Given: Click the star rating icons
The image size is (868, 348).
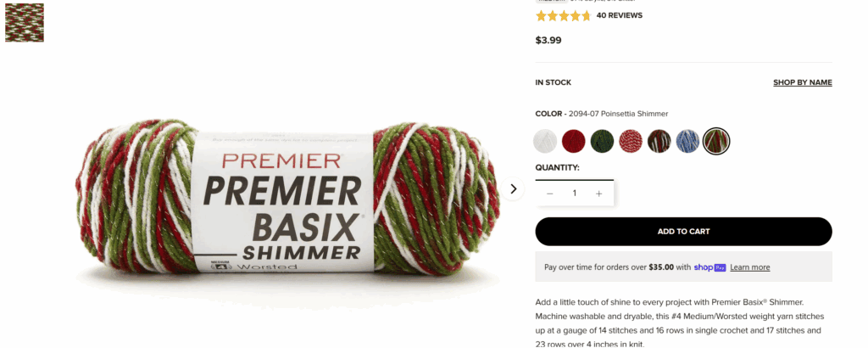Looking at the screenshot, I should 564,15.
